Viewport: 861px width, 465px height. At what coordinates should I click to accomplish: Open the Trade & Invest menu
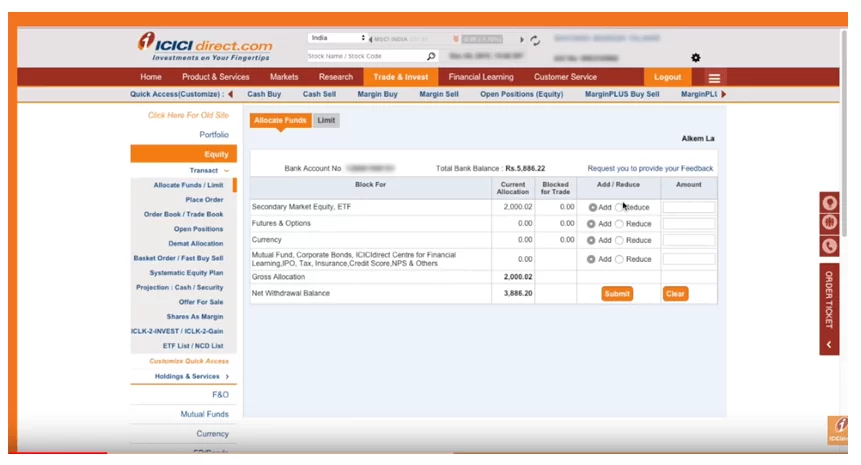[400, 77]
